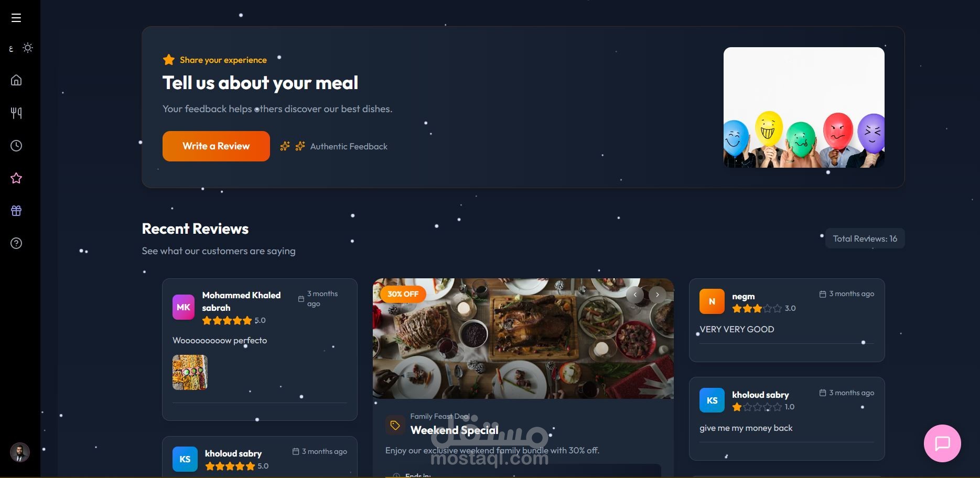980x478 pixels.
Task: Open the hamburger menu in sidebar
Action: tap(16, 18)
